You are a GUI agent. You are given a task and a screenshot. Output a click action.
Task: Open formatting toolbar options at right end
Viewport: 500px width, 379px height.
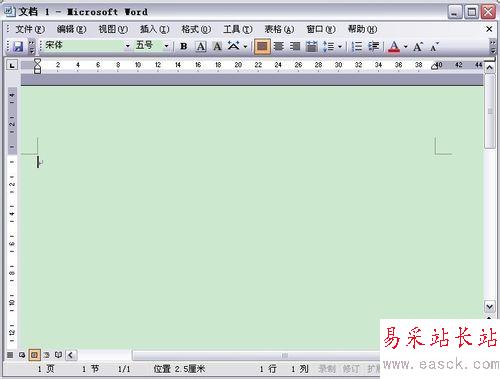coord(493,47)
